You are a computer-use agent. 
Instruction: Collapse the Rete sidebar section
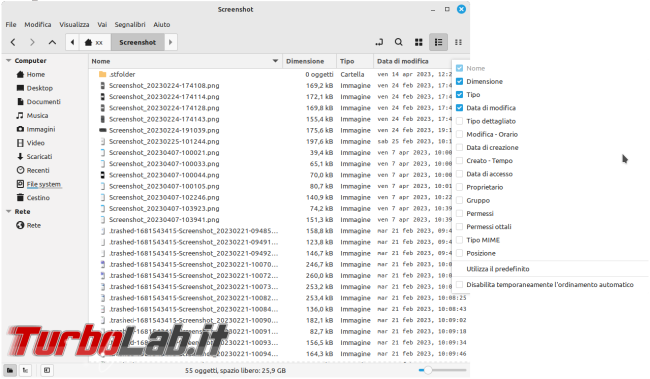coord(8,211)
